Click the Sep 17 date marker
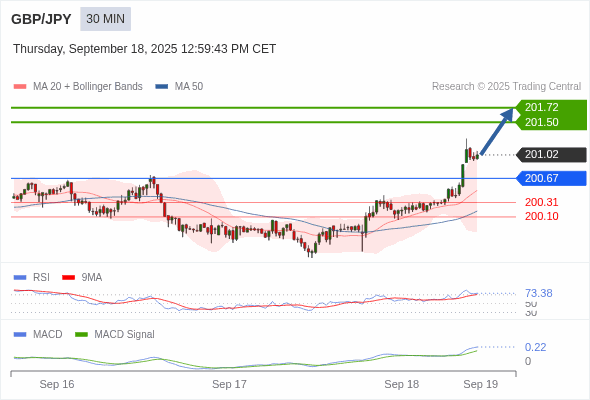590x400 pixels. (229, 384)
